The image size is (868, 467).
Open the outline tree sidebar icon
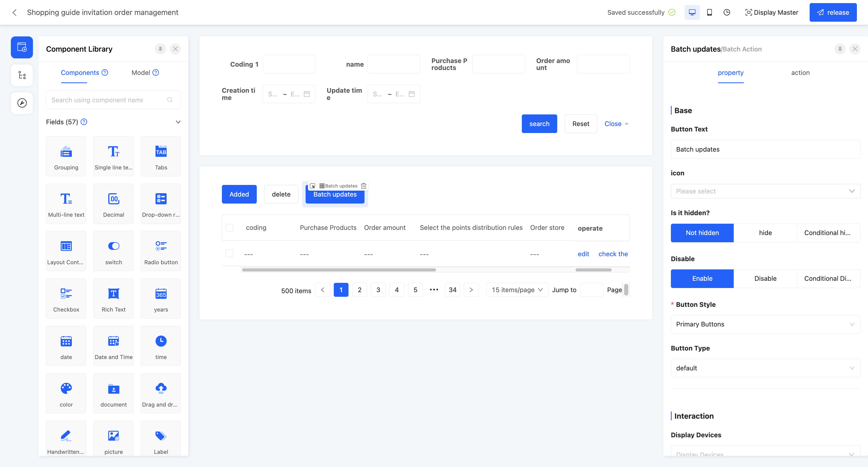[x=22, y=75]
